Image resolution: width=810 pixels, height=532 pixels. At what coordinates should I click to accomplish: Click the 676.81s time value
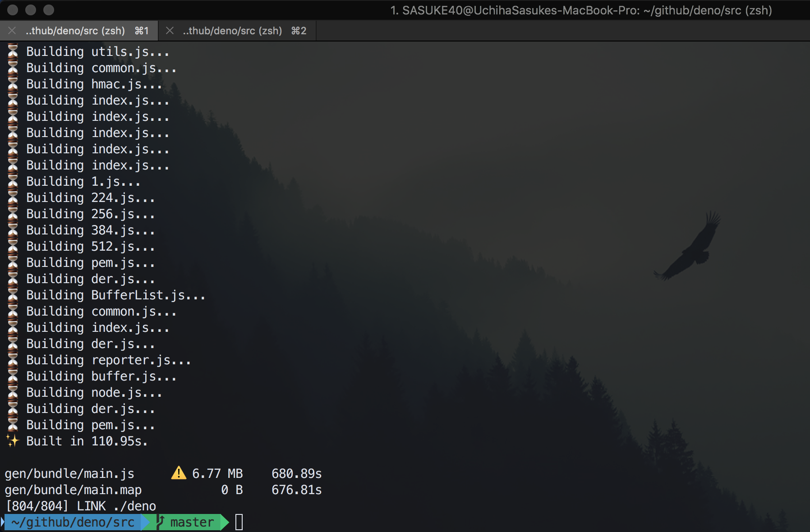point(297,490)
